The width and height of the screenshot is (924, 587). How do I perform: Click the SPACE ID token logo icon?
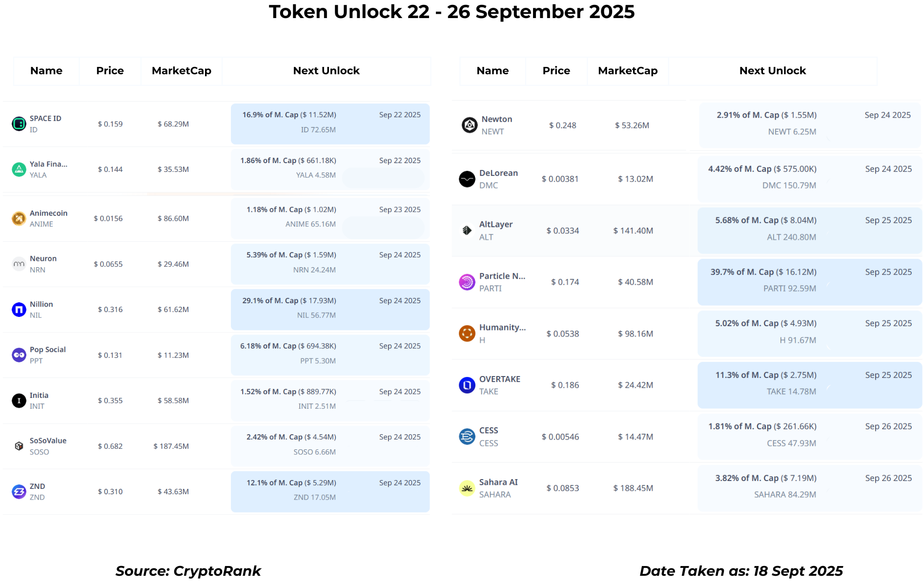(19, 124)
